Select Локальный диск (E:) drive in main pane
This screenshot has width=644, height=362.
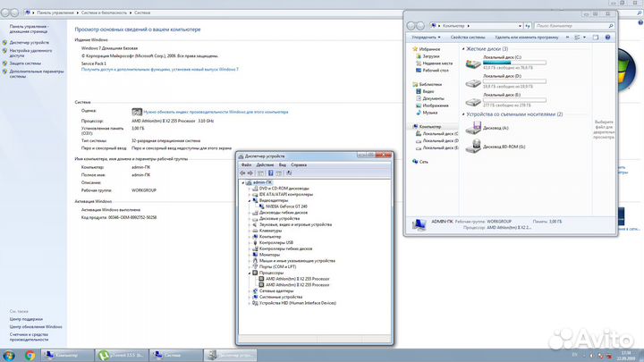pyautogui.click(x=505, y=100)
